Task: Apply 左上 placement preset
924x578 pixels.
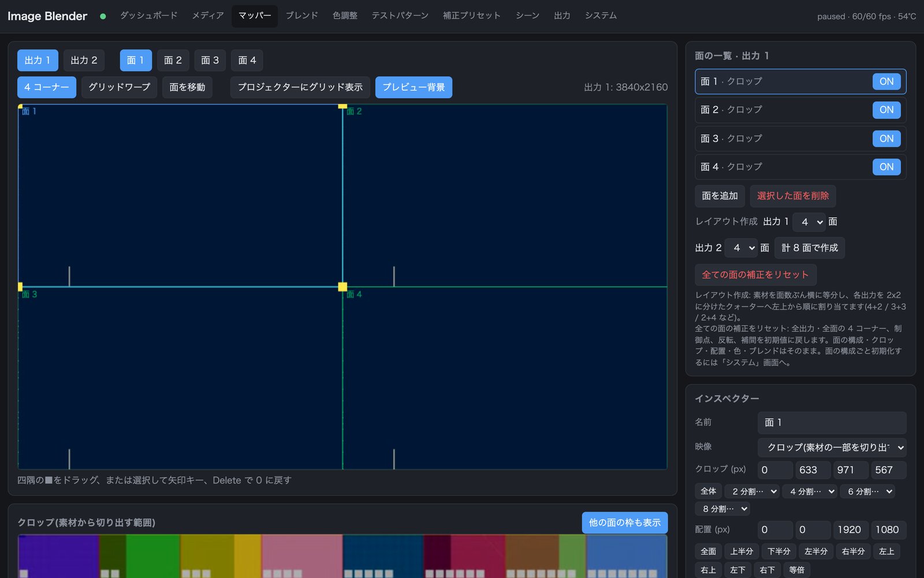Action: [886, 551]
